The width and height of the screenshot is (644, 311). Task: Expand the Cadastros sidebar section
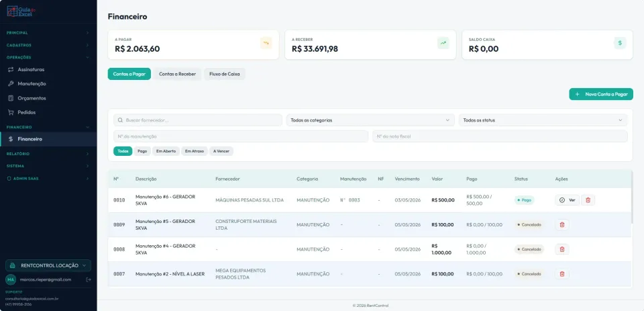coord(48,45)
